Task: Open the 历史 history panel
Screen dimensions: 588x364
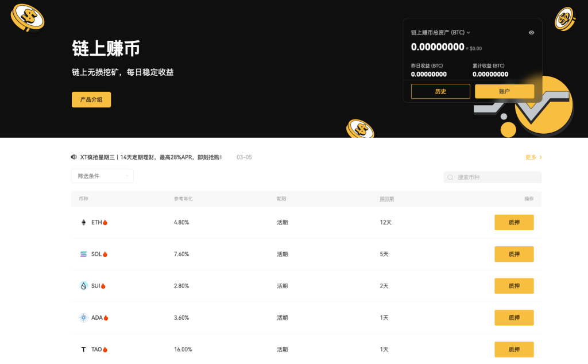Action: [x=440, y=91]
